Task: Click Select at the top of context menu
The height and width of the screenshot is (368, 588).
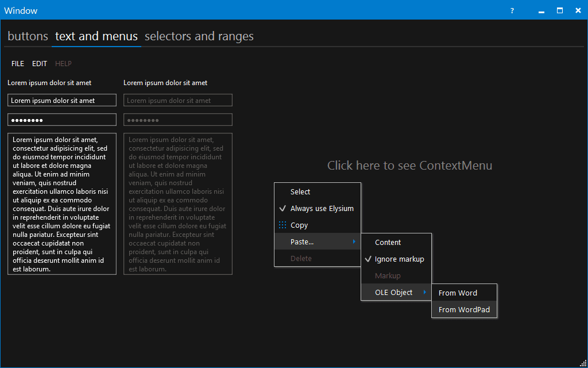Action: [x=301, y=191]
